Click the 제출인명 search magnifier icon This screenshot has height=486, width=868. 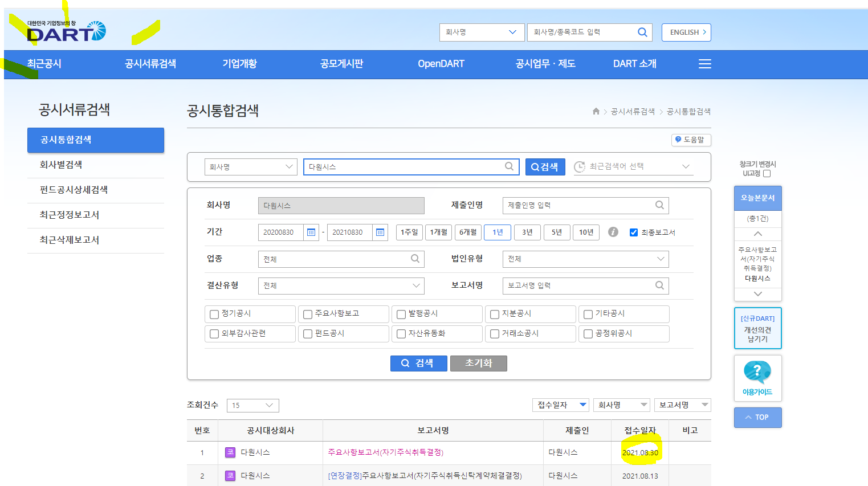[x=659, y=205]
